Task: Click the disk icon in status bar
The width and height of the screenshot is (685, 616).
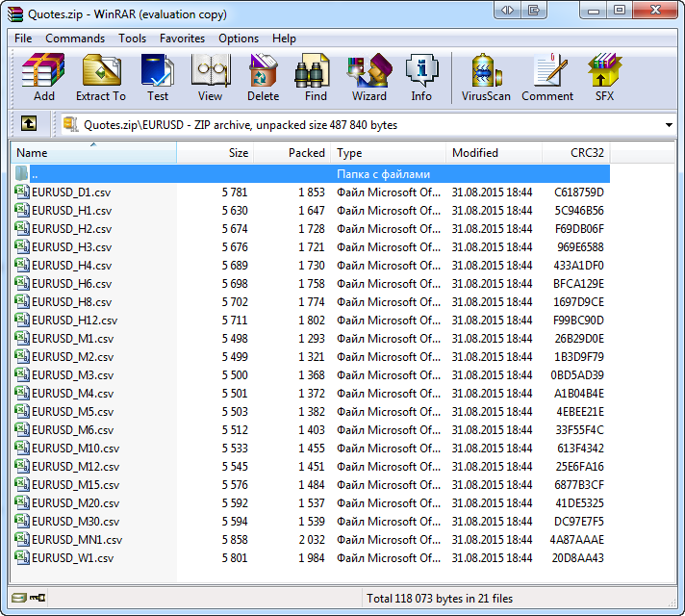Action: click(x=19, y=597)
